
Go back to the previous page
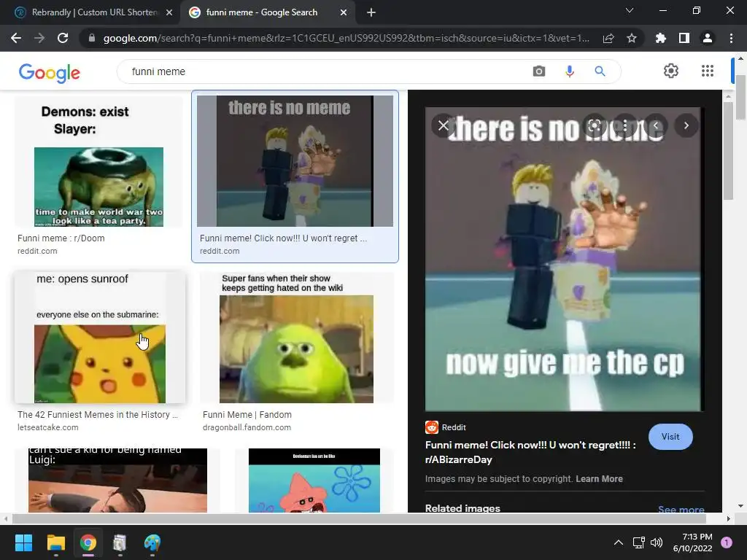16,38
